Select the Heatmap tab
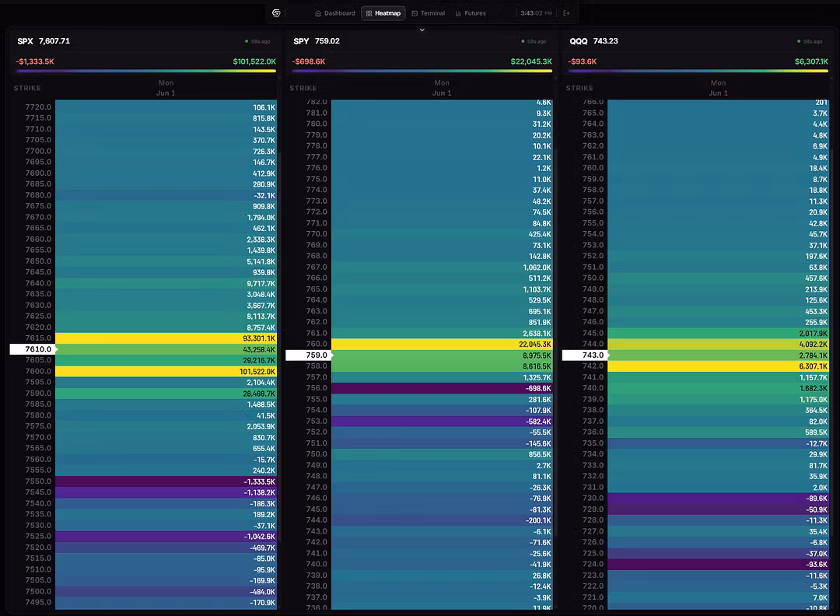This screenshot has width=840, height=616. click(383, 13)
